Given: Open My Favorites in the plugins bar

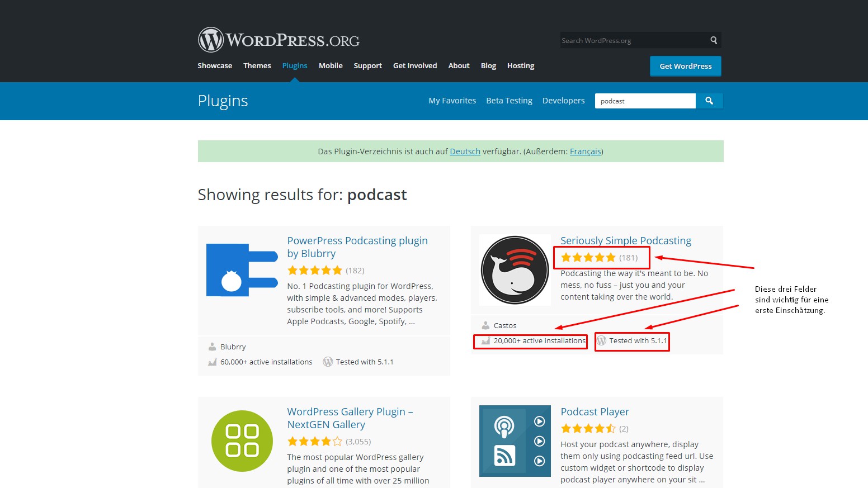Looking at the screenshot, I should click(x=452, y=101).
